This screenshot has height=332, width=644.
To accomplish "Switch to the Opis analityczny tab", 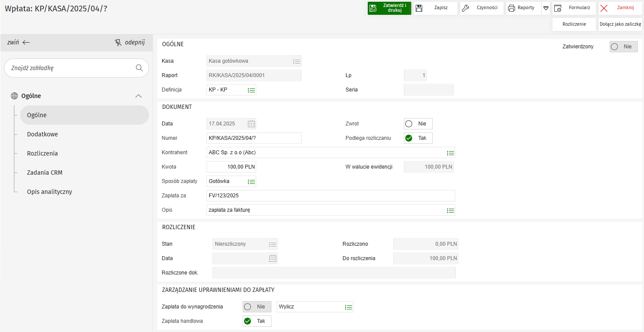I will click(49, 192).
